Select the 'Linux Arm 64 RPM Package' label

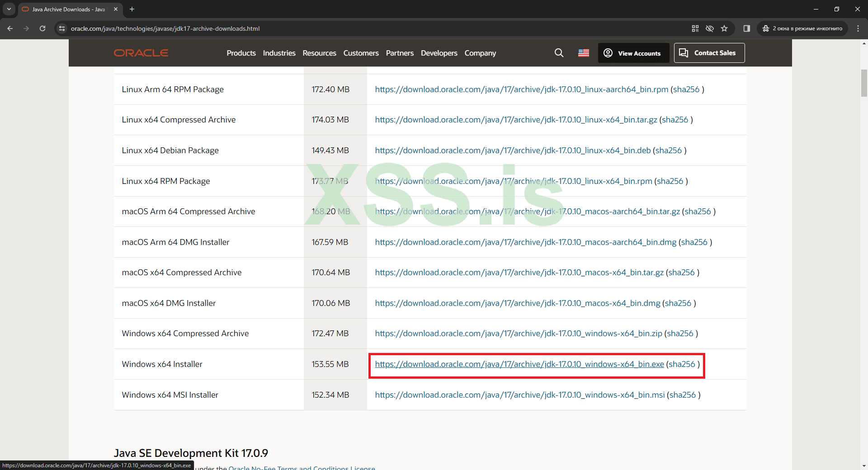(173, 89)
